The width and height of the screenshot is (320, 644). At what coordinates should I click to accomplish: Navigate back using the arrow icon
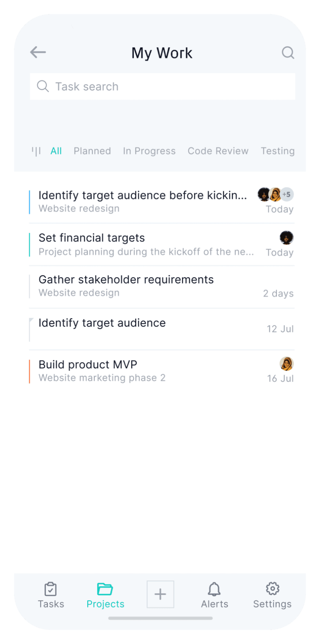38,52
